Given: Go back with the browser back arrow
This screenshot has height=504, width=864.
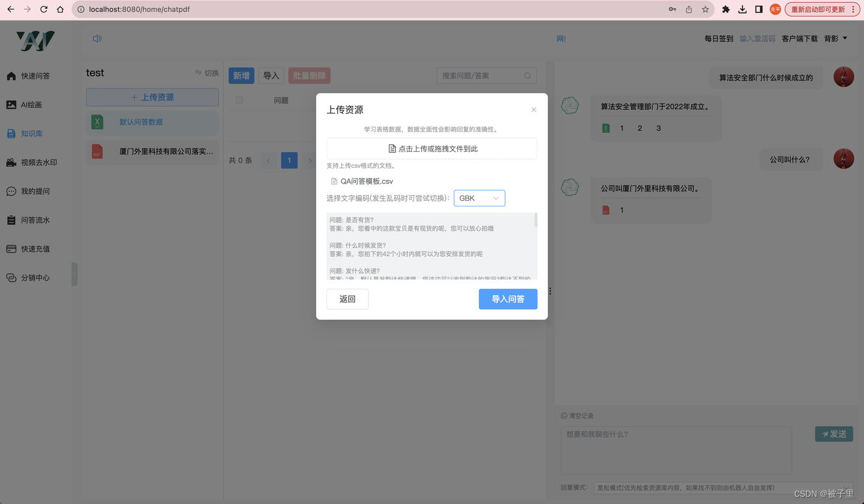Looking at the screenshot, I should (10, 9).
